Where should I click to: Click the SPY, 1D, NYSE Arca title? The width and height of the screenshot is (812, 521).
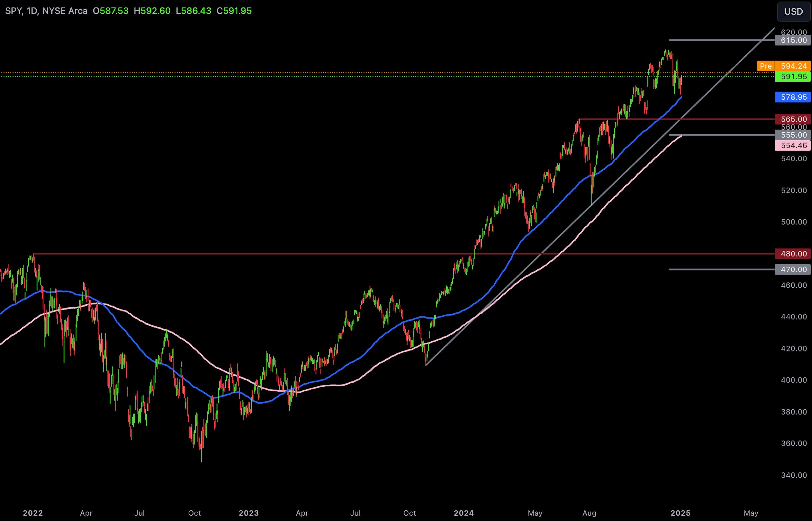pyautogui.click(x=46, y=11)
